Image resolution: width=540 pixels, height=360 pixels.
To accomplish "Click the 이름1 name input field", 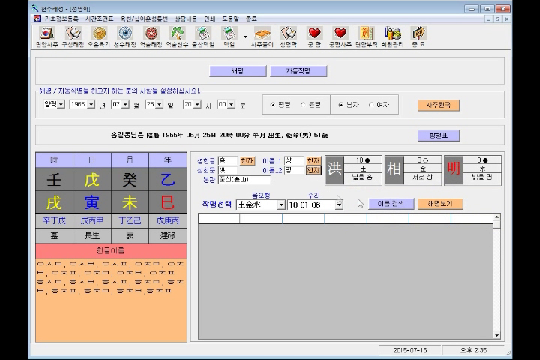I will (x=294, y=161).
